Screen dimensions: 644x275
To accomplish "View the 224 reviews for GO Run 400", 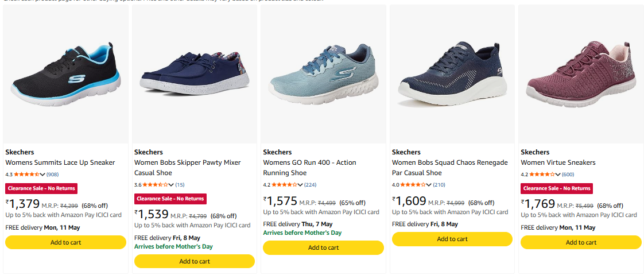I will [310, 184].
